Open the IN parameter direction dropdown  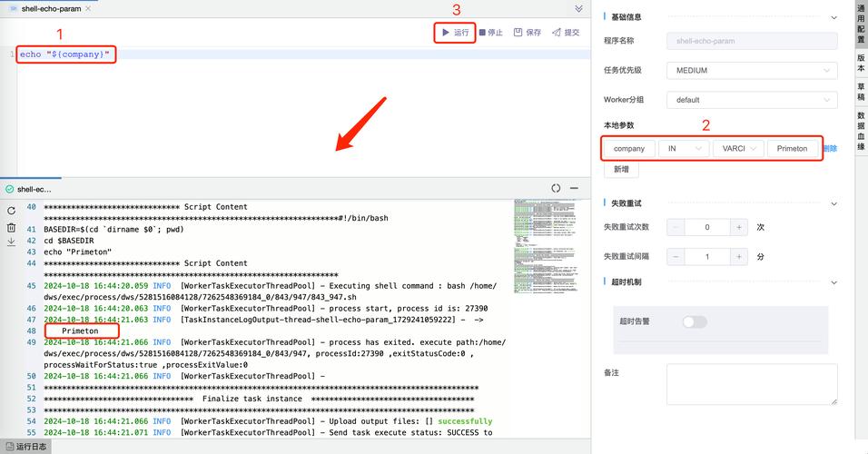pos(683,148)
